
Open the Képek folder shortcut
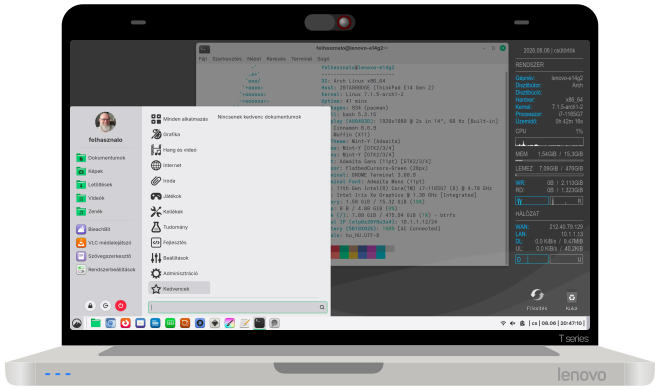click(90, 171)
